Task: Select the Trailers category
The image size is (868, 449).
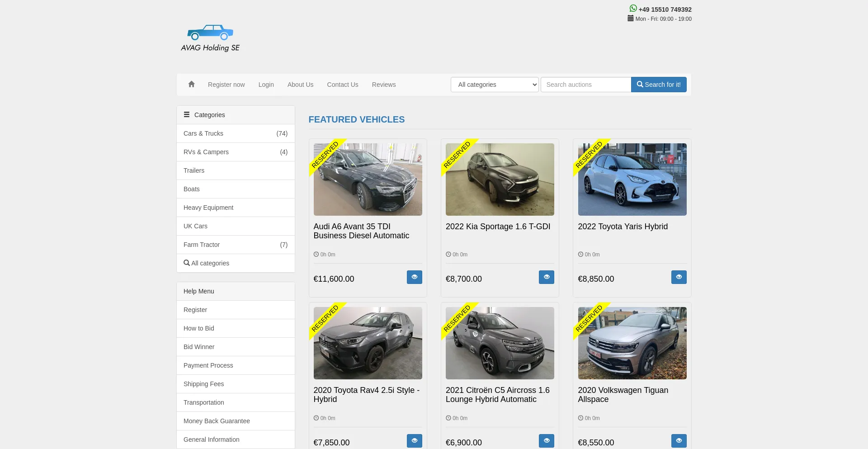Action: point(236,170)
